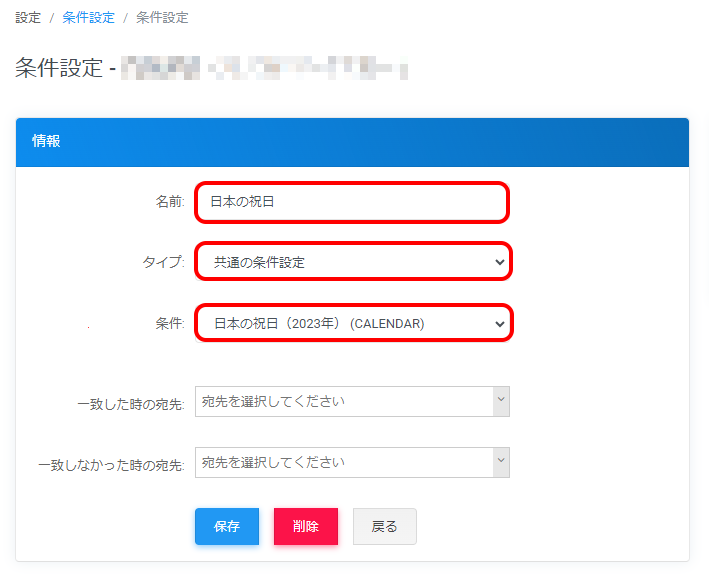Click the 名前 field label
The image size is (709, 574).
[170, 202]
